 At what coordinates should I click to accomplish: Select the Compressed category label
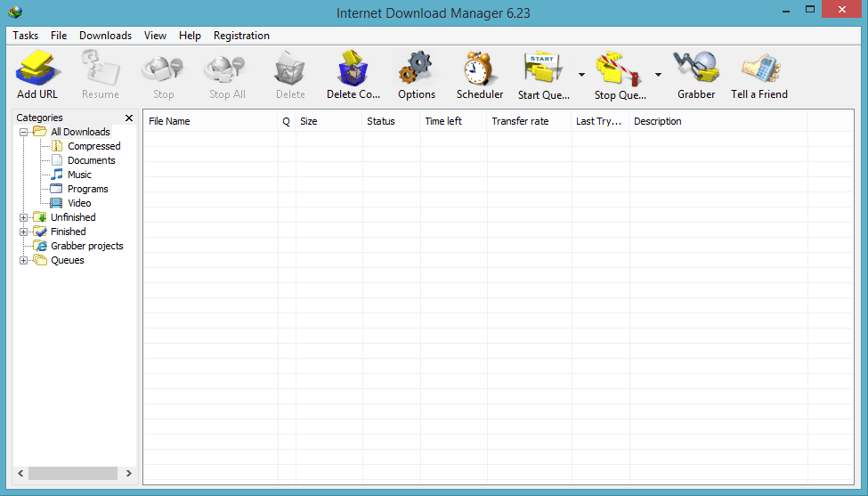94,146
